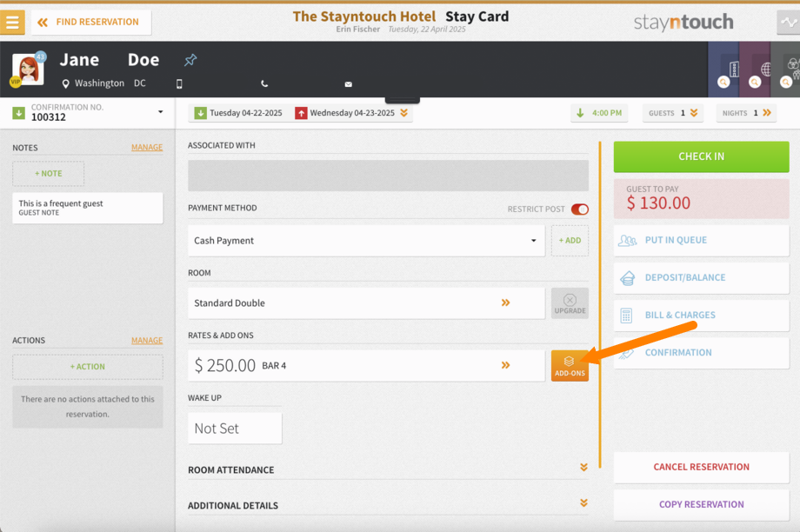Click the telephone handset icon in guest header

[x=264, y=83]
